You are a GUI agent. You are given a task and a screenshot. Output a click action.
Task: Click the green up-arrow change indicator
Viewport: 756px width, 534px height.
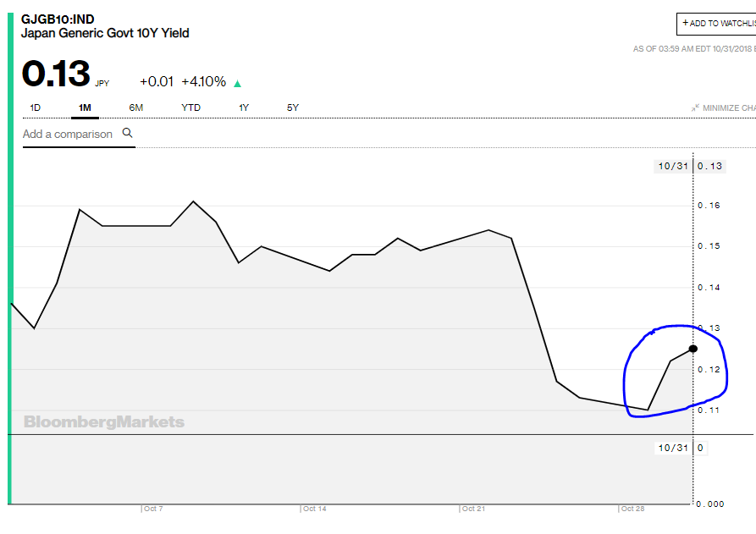(x=238, y=83)
